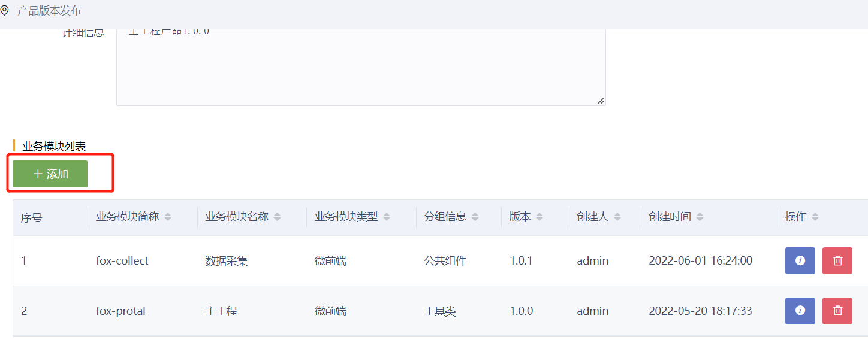Sort by 业务模块名称 column arrows
The width and height of the screenshot is (868, 352).
pyautogui.click(x=277, y=217)
